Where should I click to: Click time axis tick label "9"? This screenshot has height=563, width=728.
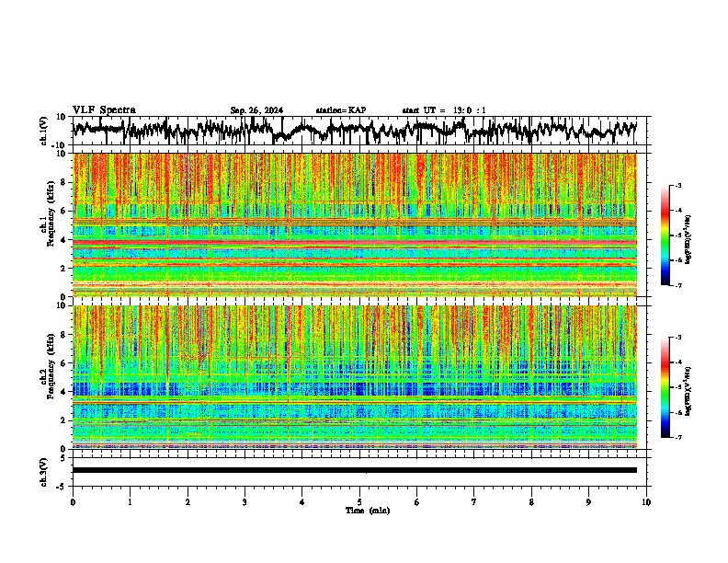tap(588, 502)
